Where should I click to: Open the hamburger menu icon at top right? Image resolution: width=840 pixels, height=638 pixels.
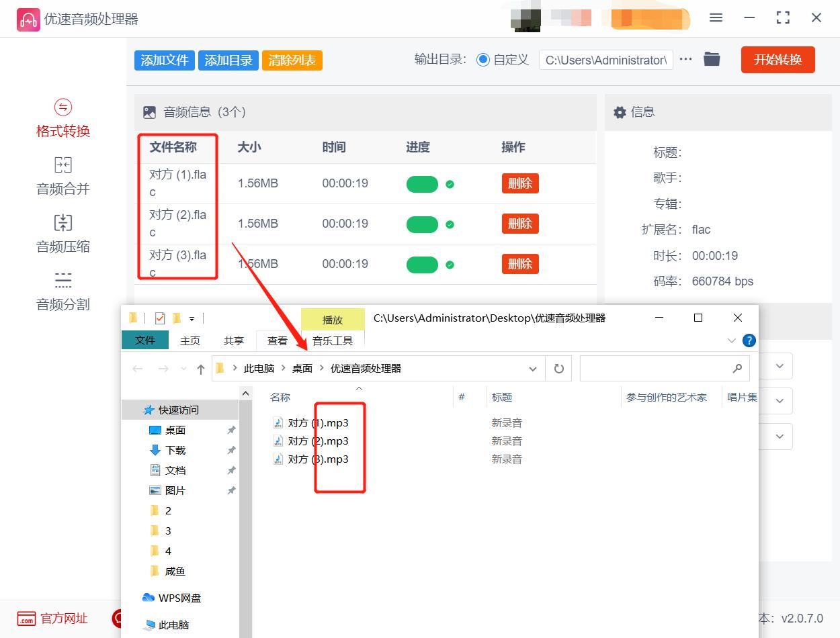(716, 17)
